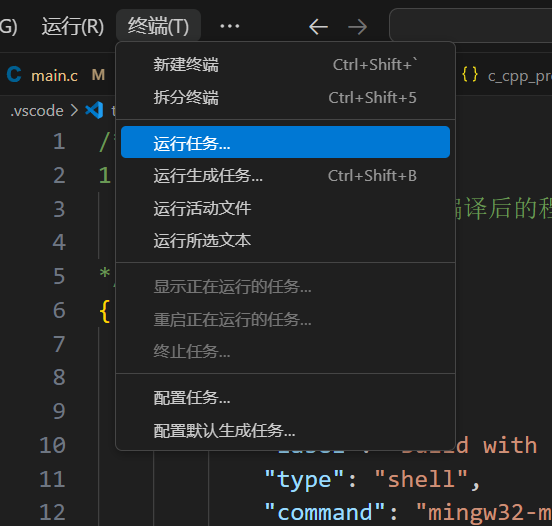Go forward using the right arrow

(x=357, y=27)
